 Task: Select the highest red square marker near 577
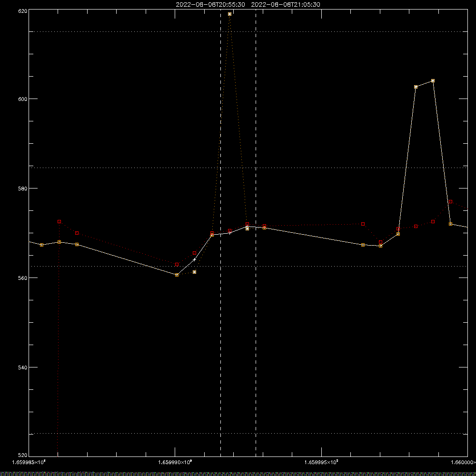click(450, 201)
